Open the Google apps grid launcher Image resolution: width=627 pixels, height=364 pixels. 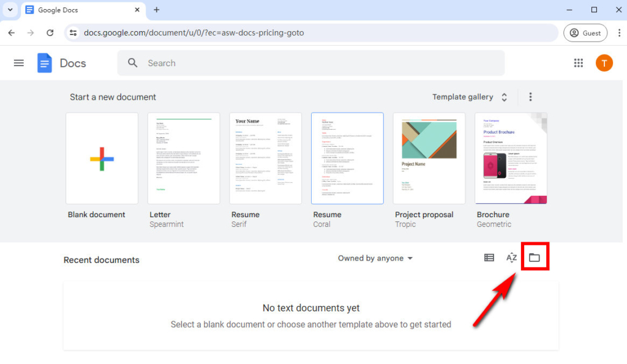[578, 62]
